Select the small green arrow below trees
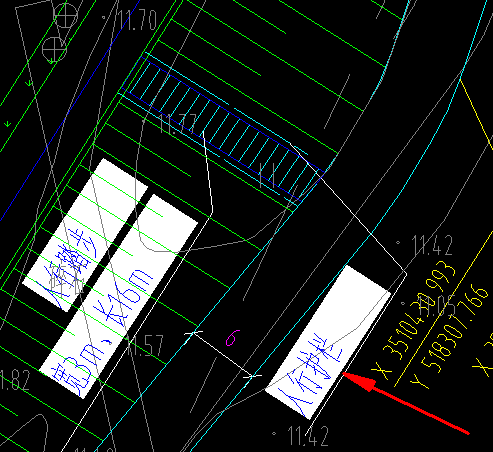The height and width of the screenshot is (452, 493). tap(29, 83)
